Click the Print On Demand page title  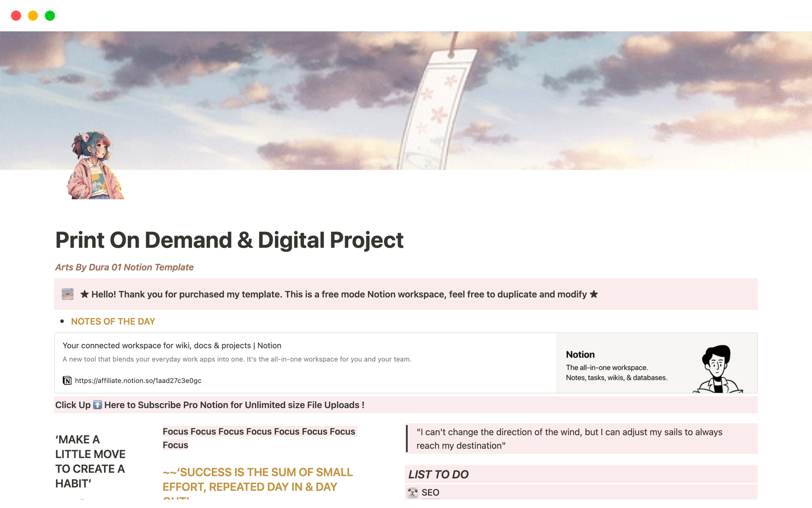pos(229,240)
